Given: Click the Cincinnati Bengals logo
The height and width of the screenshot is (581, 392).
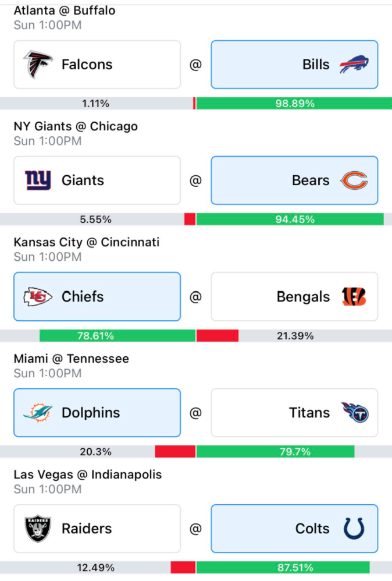Looking at the screenshot, I should click(354, 297).
